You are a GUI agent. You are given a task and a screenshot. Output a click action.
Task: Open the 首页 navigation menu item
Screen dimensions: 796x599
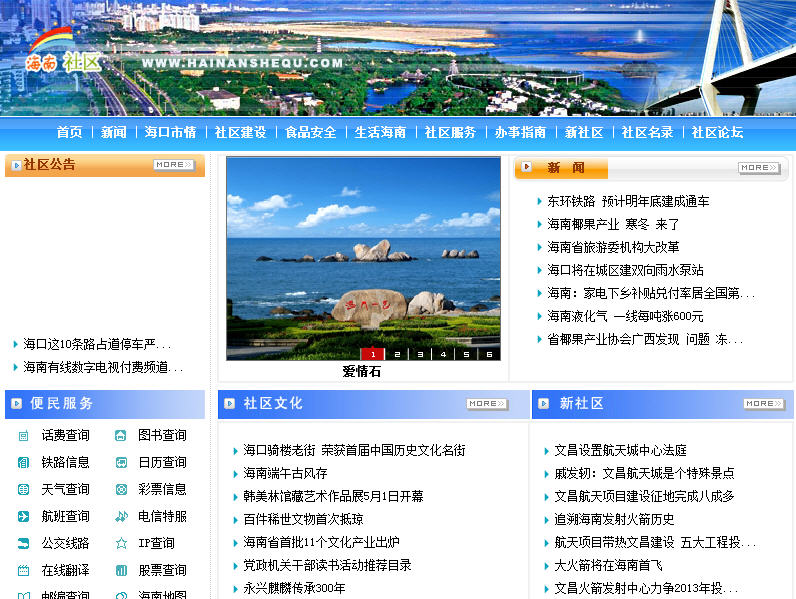click(x=70, y=133)
